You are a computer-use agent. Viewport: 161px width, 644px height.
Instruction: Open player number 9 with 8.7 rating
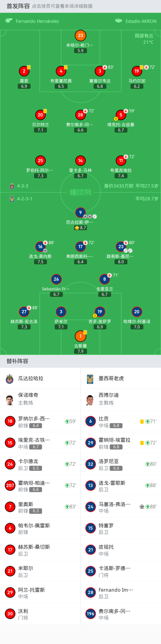(80, 213)
